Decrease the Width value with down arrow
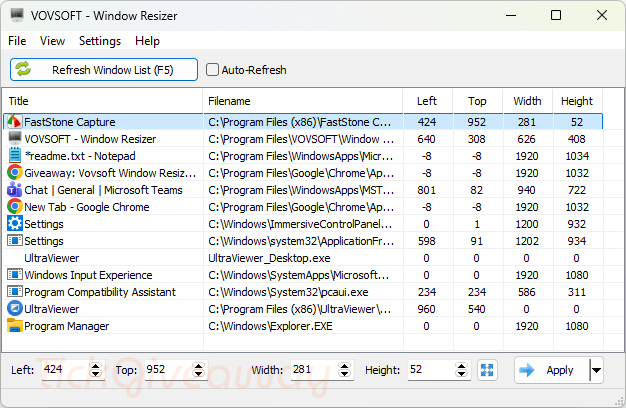 [345, 374]
